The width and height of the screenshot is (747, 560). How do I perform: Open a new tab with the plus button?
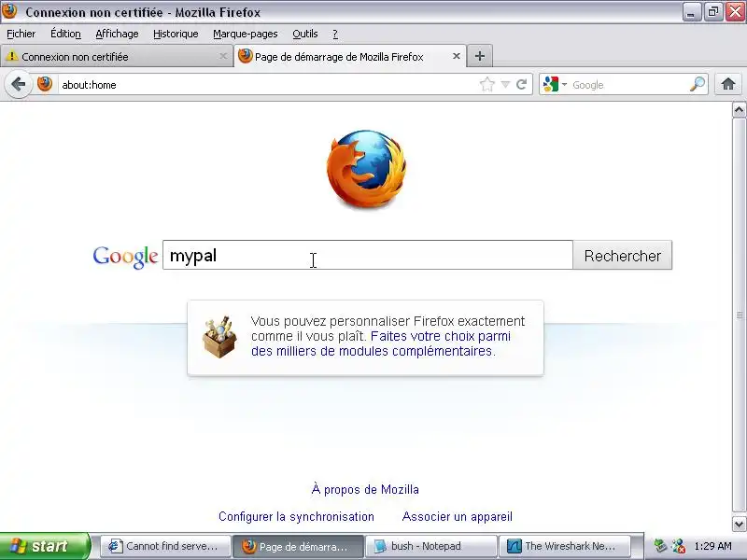[x=480, y=56]
